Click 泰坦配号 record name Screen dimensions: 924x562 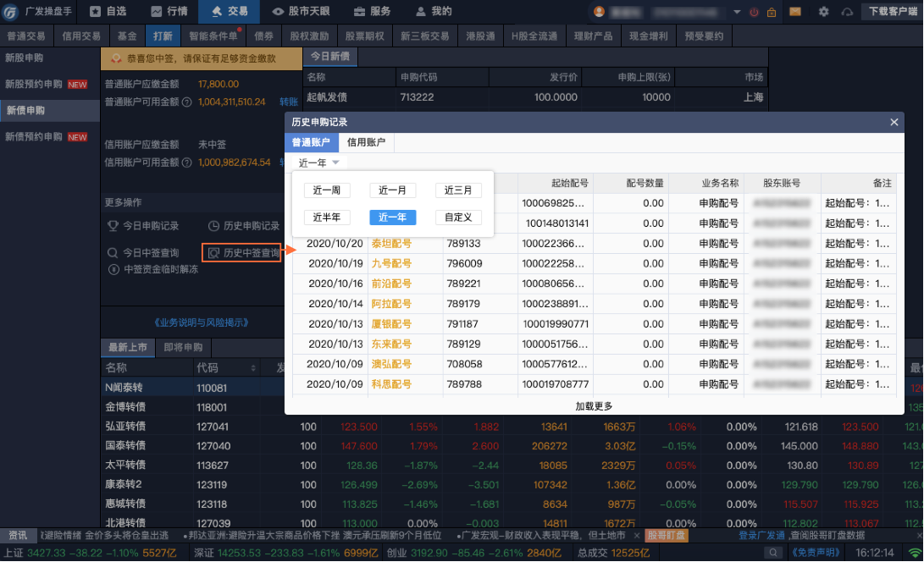pos(391,243)
